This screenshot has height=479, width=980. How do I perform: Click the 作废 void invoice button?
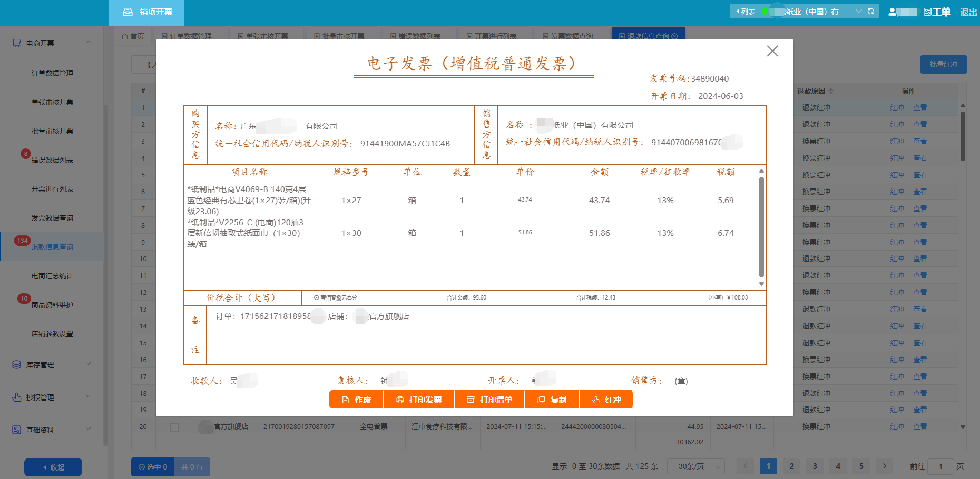356,400
